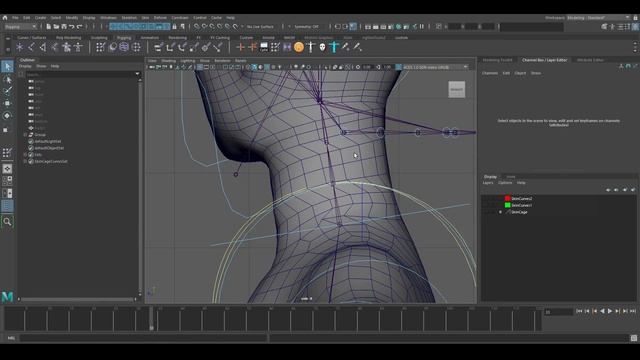Open the menu set Rigging dropdown
Viewport: 640px width, 360px height.
tap(20, 27)
